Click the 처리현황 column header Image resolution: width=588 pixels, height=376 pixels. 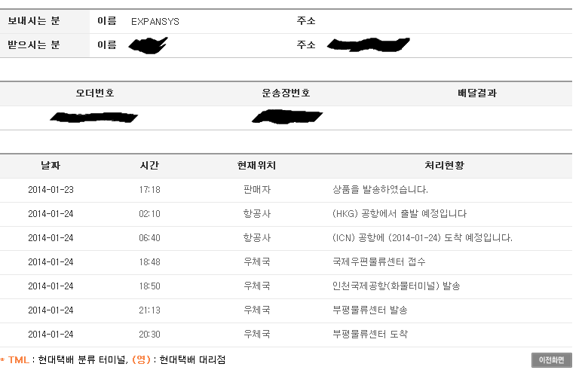445,165
